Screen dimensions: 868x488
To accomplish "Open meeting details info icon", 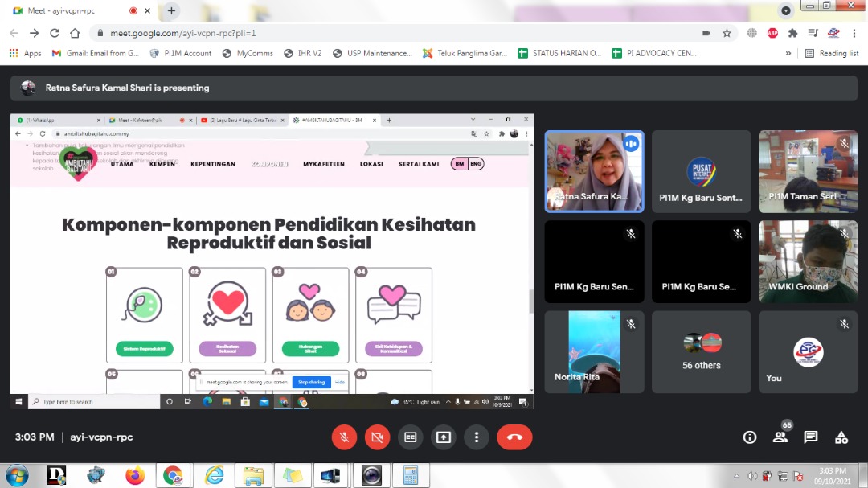I will click(x=750, y=437).
